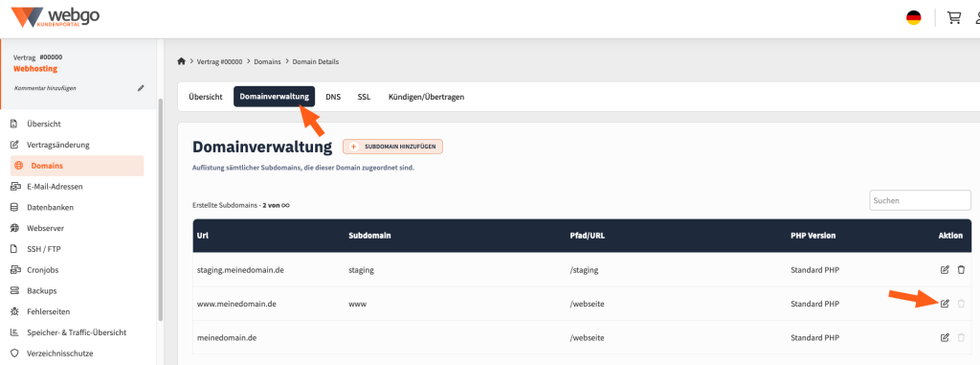Click the E-Mail-Adressen sidebar icon
This screenshot has height=365, width=980.
coord(14,187)
